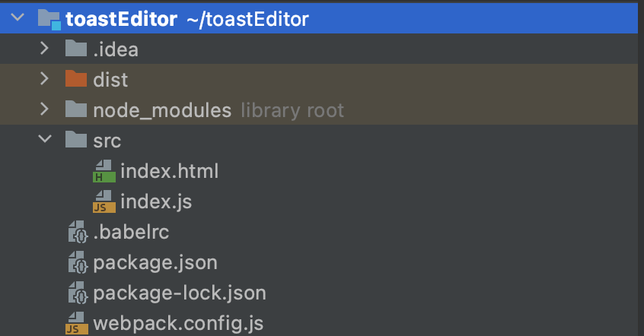The image size is (644, 336).
Task: Expand the dist folder arrow
Action: (x=44, y=78)
